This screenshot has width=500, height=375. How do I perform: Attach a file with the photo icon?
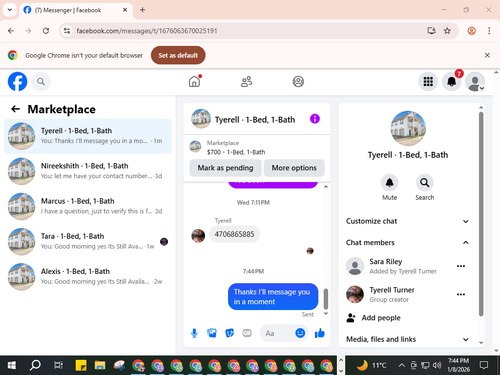tap(212, 333)
